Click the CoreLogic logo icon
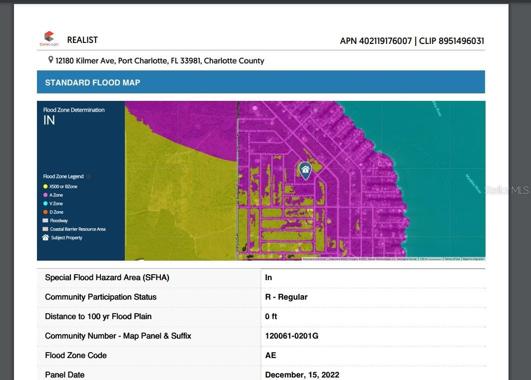The height and width of the screenshot is (380, 531). point(49,38)
